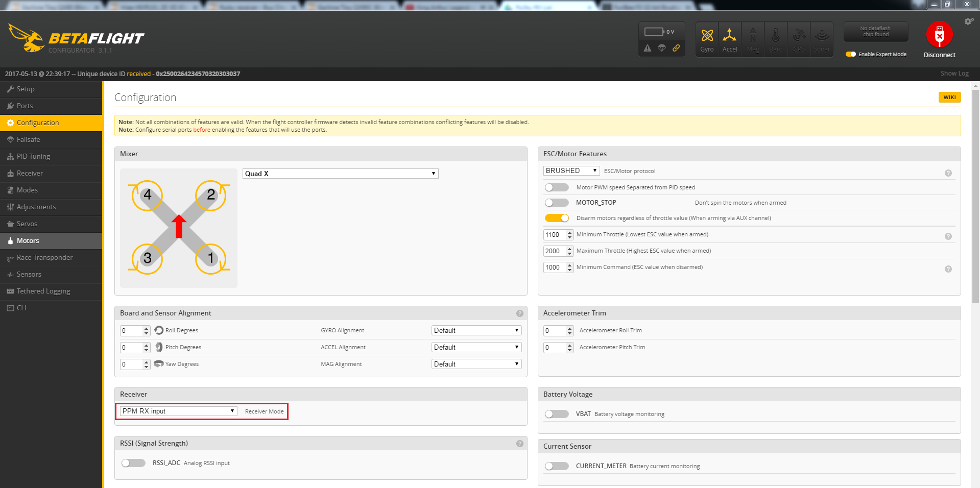Open the MAG Alignment dropdown
Screen dimensions: 980x488
(x=476, y=364)
